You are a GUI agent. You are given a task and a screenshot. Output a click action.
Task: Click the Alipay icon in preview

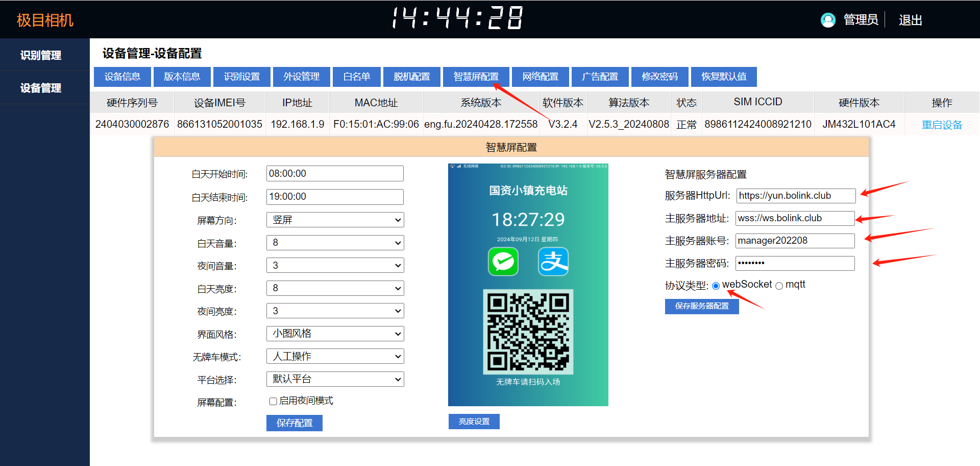[553, 262]
